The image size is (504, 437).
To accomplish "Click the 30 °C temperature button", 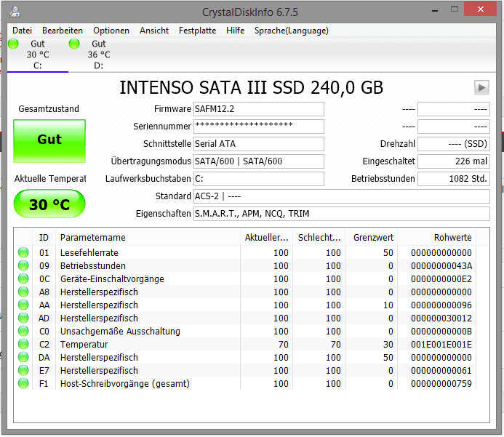I will [49, 204].
